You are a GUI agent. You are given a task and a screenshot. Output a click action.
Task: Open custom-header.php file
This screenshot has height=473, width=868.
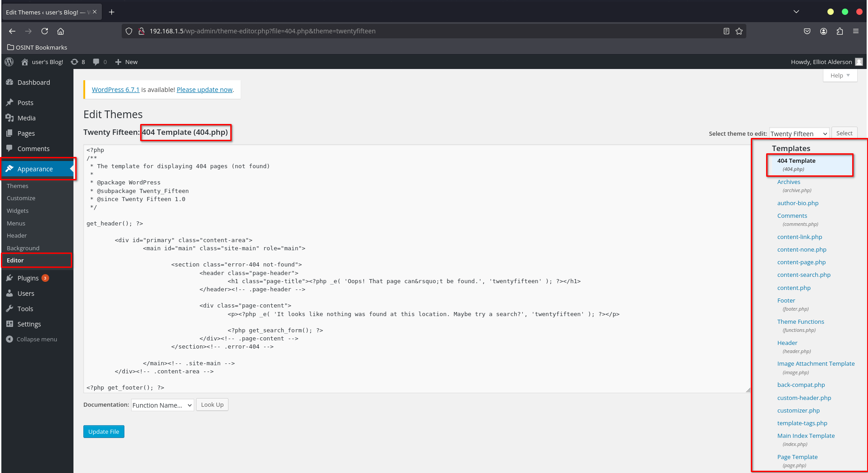(x=804, y=398)
